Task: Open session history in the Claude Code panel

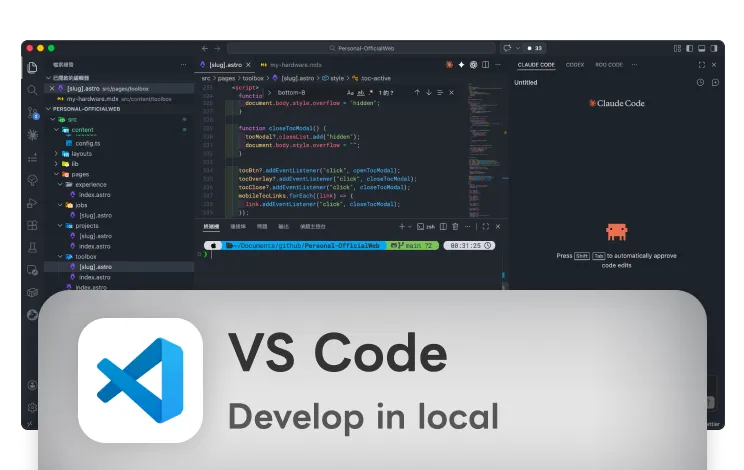Action: (x=700, y=83)
